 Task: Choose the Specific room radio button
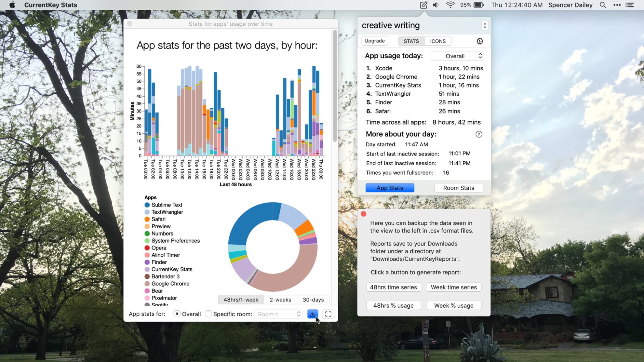[208, 314]
